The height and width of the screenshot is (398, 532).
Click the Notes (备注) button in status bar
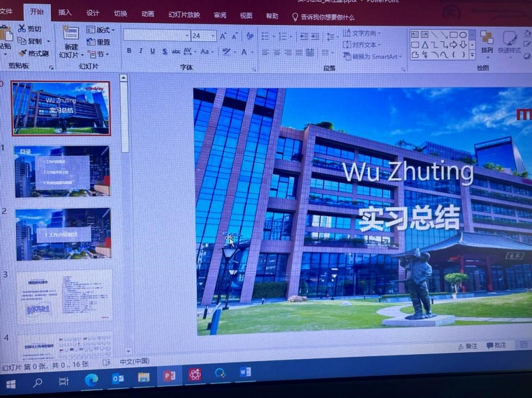[x=467, y=346]
